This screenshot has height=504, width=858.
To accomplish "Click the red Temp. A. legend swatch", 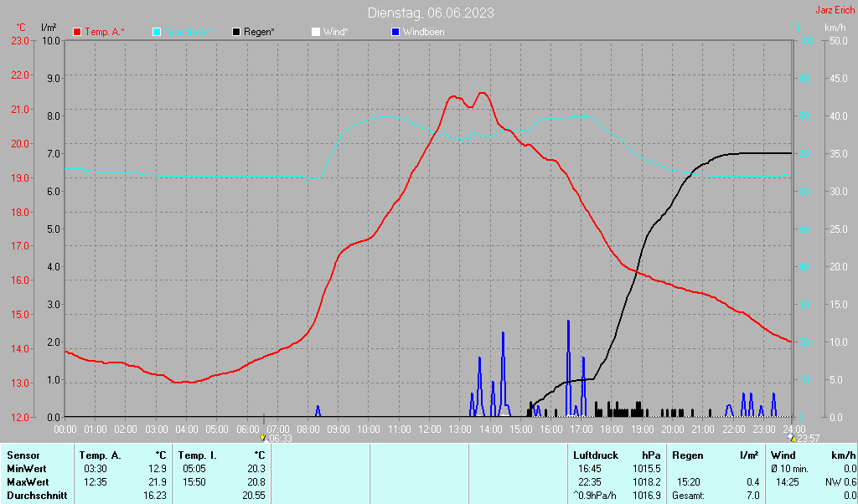I will 77,33.
